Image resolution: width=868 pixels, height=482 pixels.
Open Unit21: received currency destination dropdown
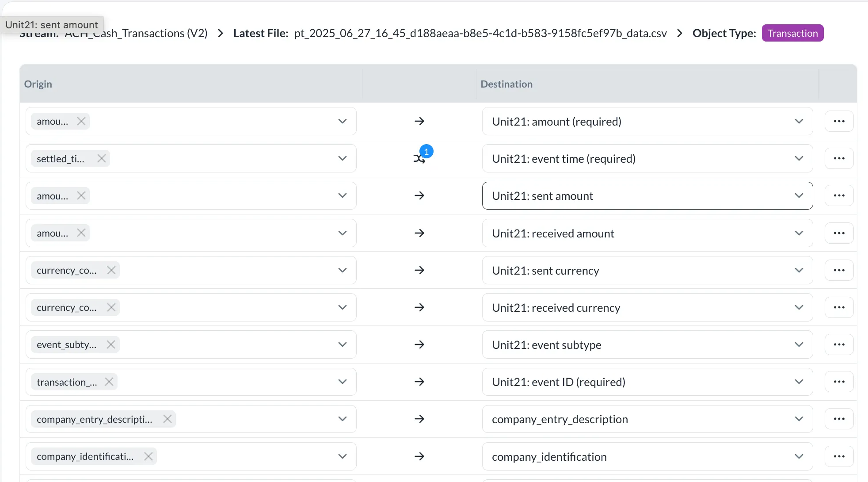[799, 307]
